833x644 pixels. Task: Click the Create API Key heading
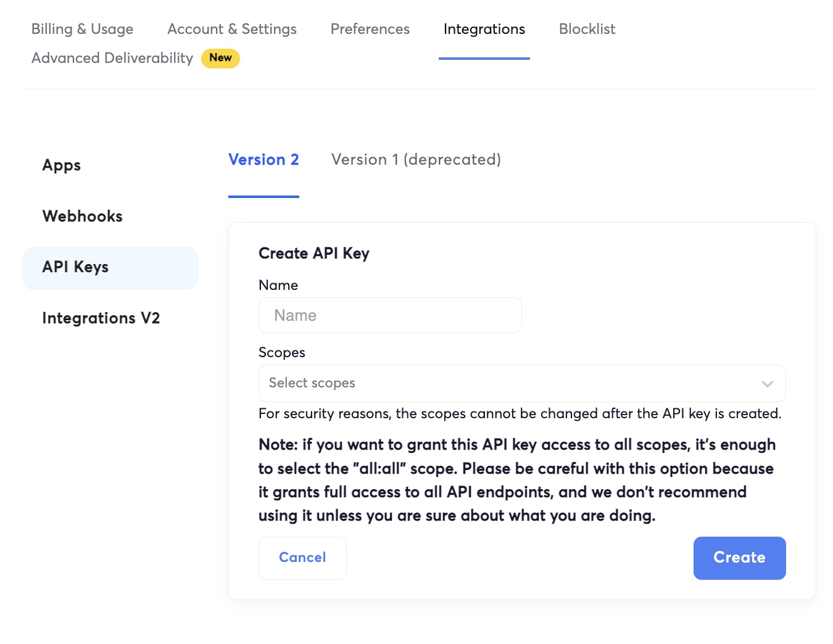pos(314,254)
